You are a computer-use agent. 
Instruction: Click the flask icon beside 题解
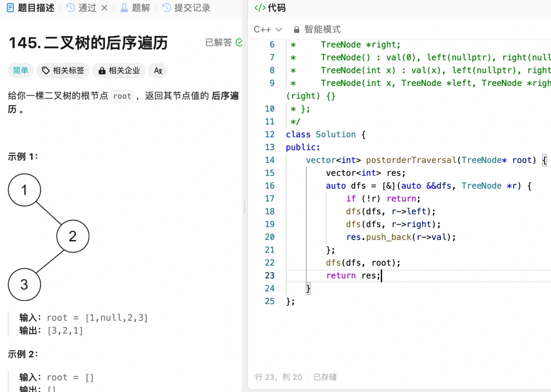pyautogui.click(x=124, y=8)
